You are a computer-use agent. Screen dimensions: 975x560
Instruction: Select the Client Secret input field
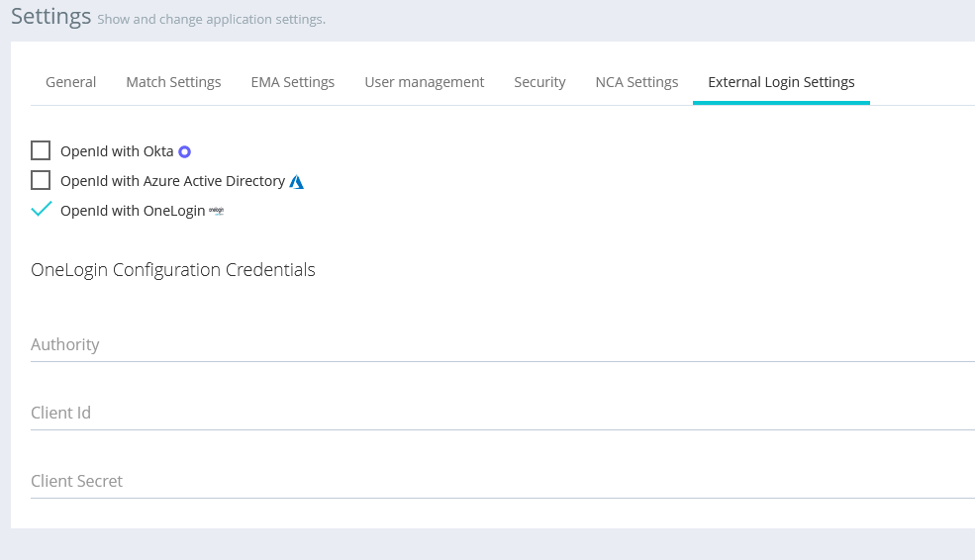(495, 482)
